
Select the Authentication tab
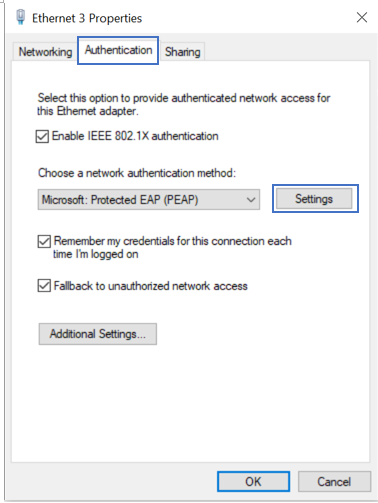tap(118, 50)
